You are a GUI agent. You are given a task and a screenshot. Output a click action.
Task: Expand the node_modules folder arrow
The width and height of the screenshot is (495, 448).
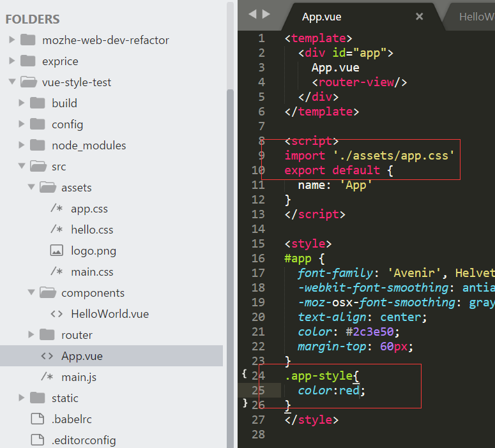(22, 145)
